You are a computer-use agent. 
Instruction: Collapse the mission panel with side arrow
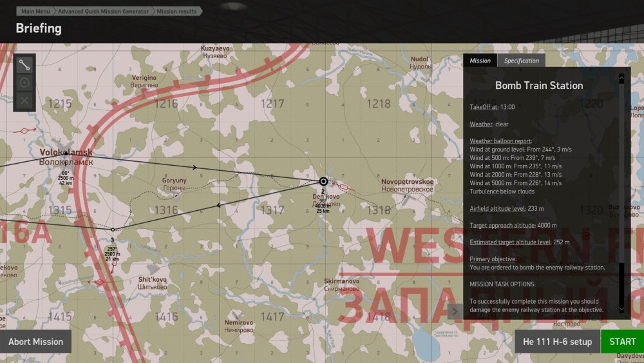(455, 311)
